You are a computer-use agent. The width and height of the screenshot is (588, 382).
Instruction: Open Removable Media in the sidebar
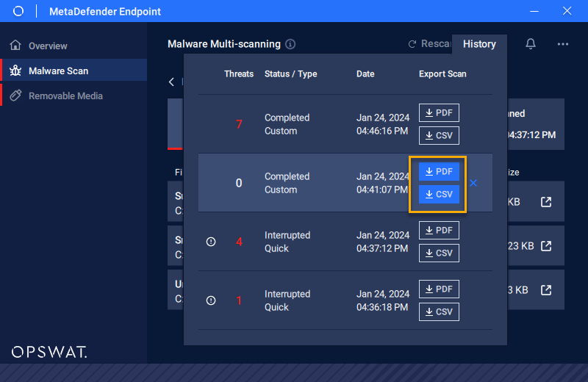[x=73, y=95]
